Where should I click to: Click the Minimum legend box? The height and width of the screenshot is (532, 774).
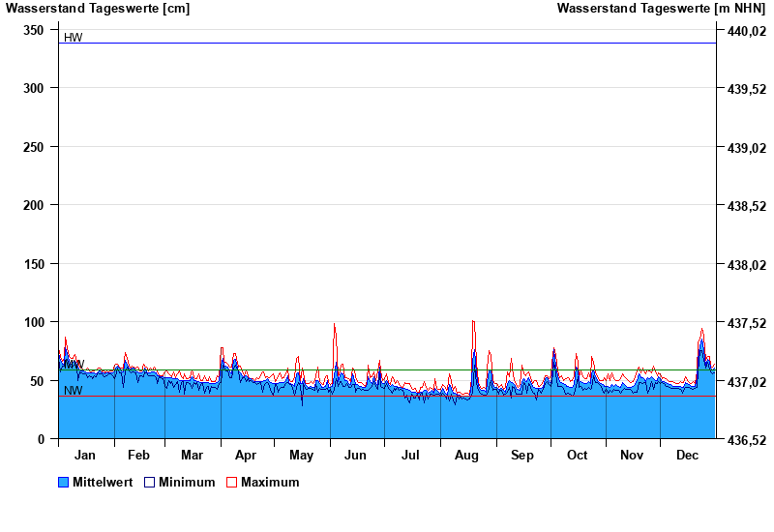pos(150,483)
